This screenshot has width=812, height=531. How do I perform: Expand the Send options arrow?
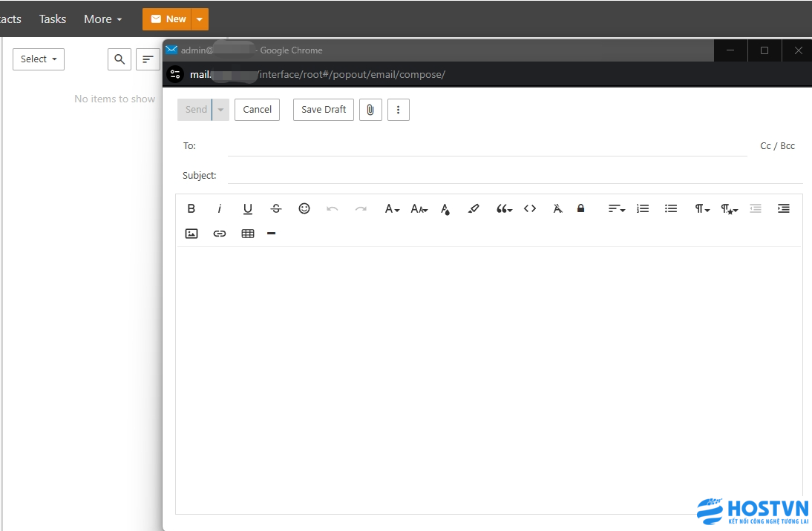220,110
